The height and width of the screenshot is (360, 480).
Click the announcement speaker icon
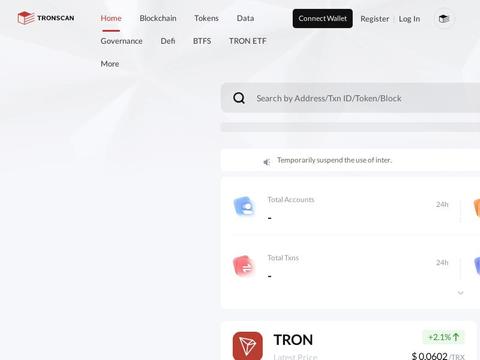click(267, 162)
